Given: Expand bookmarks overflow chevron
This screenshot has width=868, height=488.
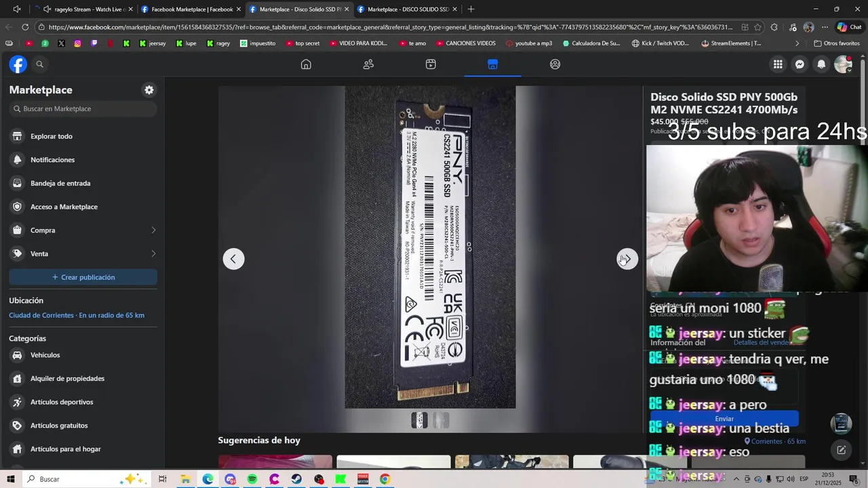Looking at the screenshot, I should coord(797,43).
